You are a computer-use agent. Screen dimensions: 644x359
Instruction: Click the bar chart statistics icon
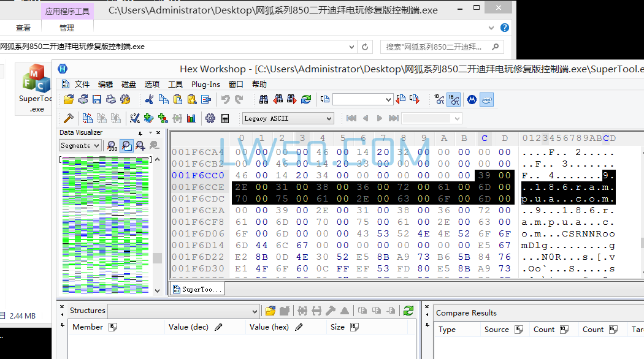[x=191, y=118]
